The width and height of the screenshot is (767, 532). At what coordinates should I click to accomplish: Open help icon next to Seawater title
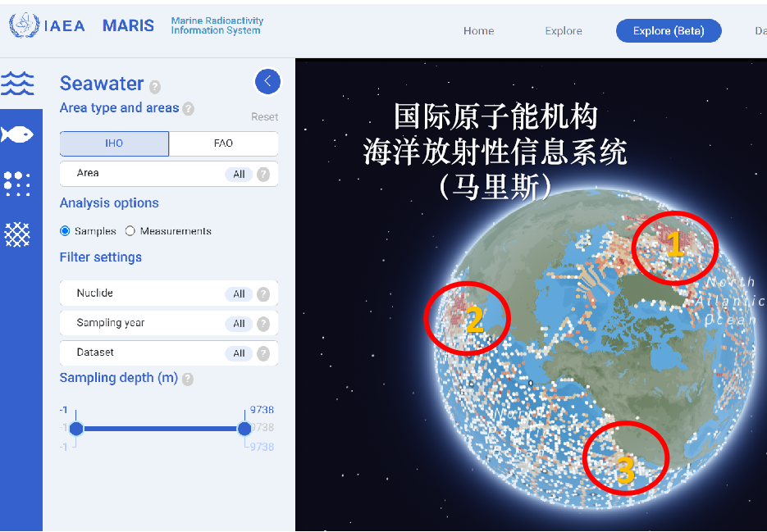tap(155, 87)
